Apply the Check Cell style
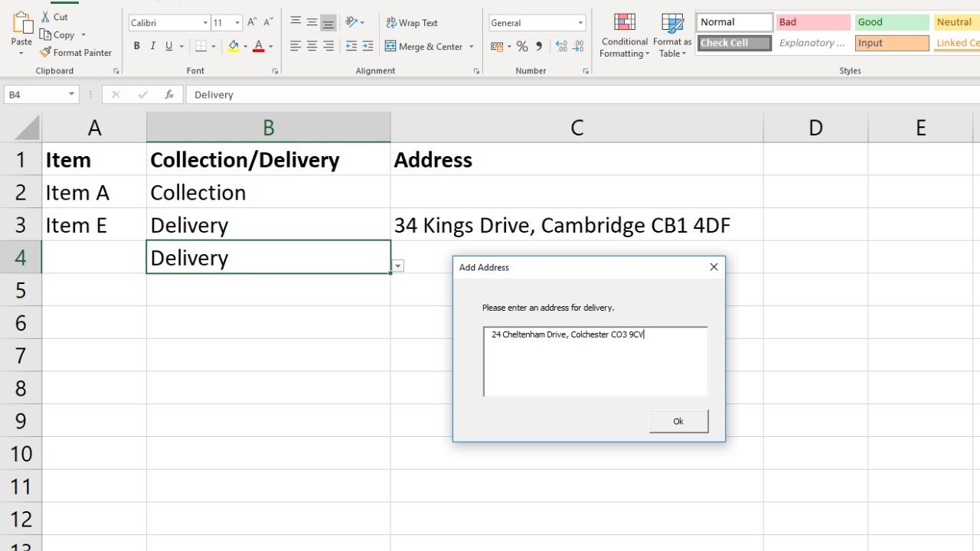980x551 pixels. 734,43
